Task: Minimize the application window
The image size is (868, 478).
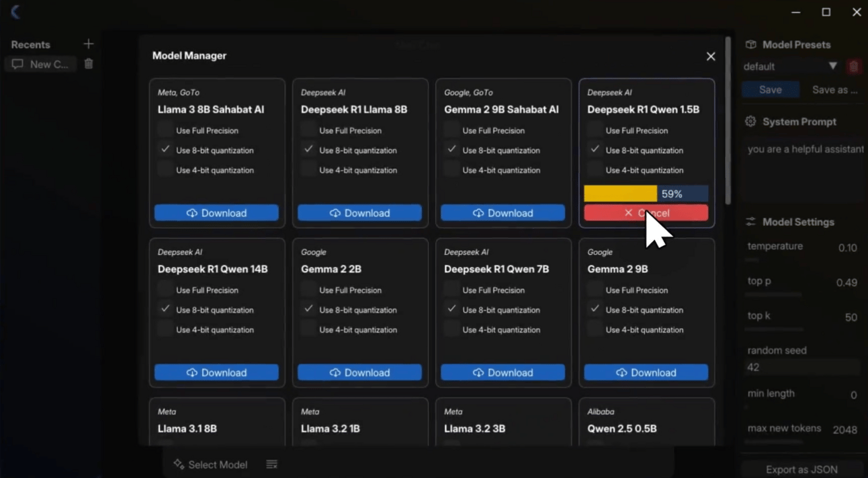Action: click(796, 12)
